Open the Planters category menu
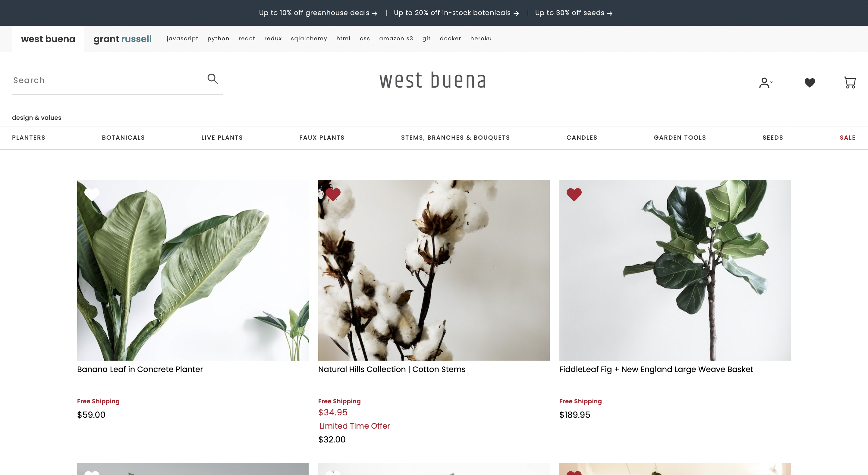The width and height of the screenshot is (868, 475). [29, 138]
